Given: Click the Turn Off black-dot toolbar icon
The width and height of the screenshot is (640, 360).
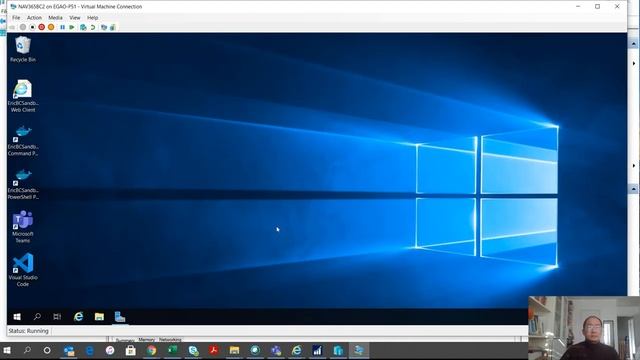Looking at the screenshot, I should pyautogui.click(x=32, y=27).
